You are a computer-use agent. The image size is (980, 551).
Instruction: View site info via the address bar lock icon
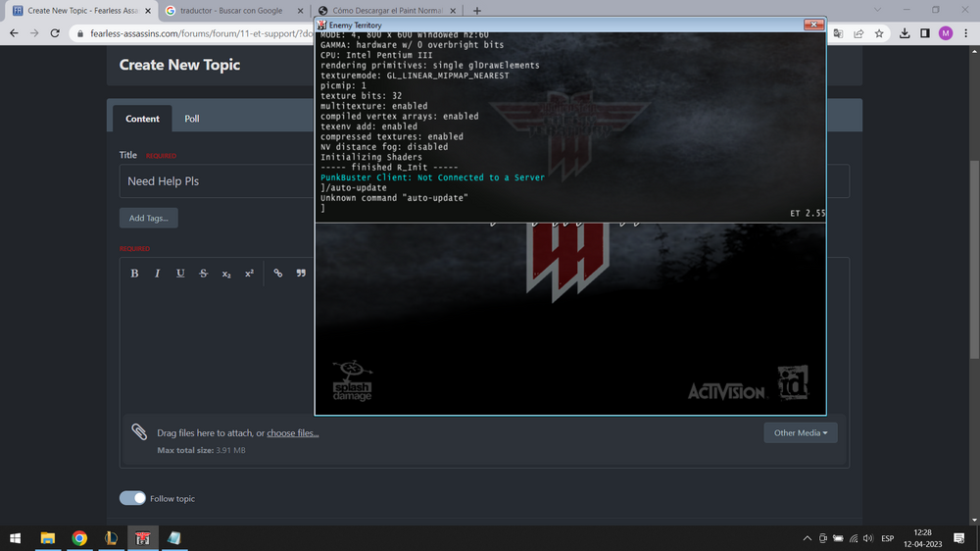point(80,33)
